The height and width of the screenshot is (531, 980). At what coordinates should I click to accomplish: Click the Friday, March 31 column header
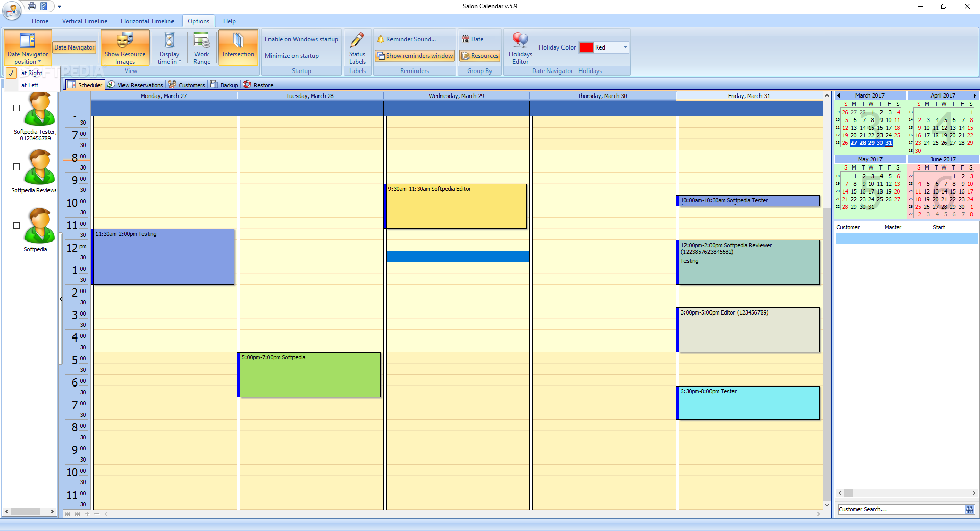click(x=749, y=96)
